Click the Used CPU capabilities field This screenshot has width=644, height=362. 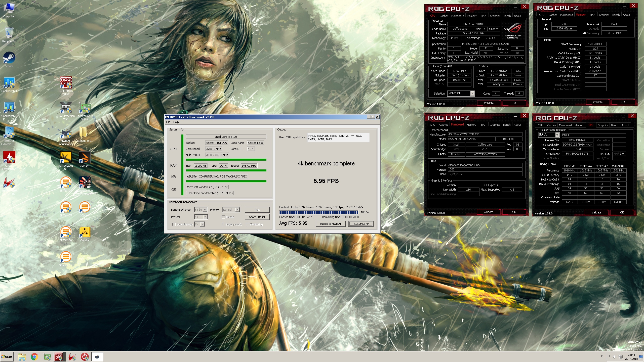[x=338, y=138]
